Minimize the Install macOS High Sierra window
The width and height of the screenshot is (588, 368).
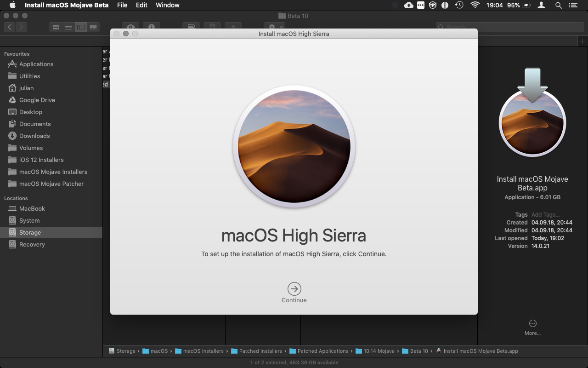coord(126,34)
